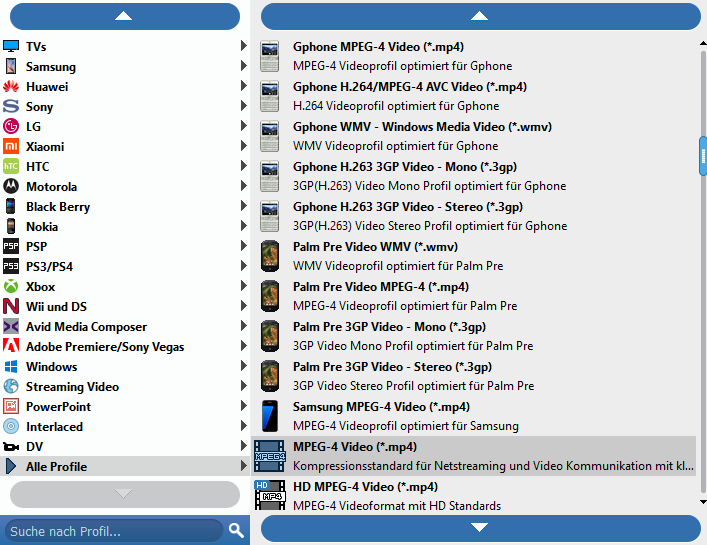This screenshot has width=707, height=545.
Task: Click the Huawei logo icon
Action: [11, 86]
